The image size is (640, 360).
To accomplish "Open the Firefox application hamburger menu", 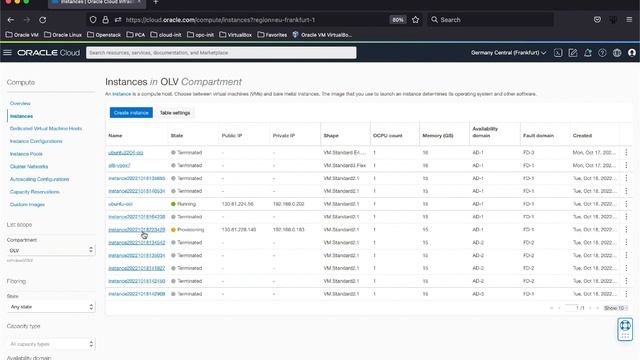I will 629,20.
